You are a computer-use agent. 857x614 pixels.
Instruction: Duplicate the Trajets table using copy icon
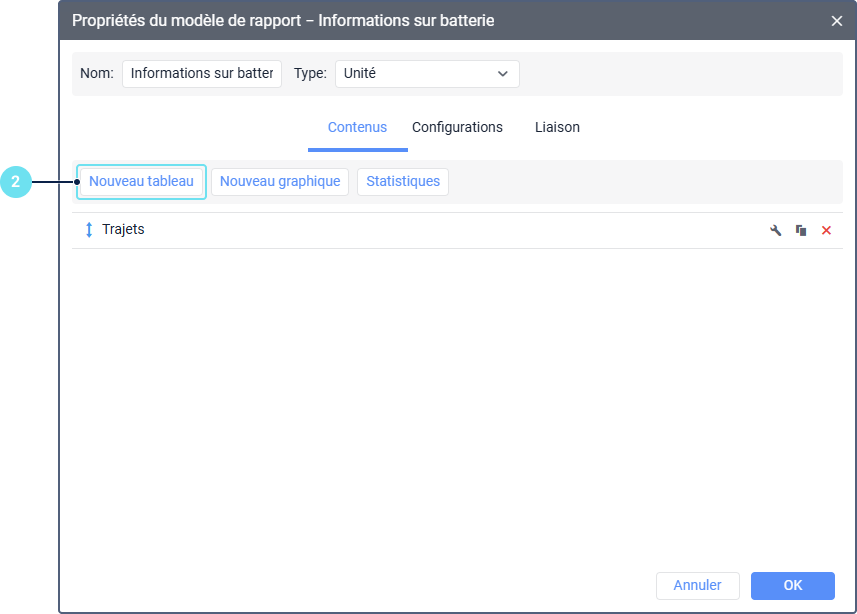coord(801,230)
